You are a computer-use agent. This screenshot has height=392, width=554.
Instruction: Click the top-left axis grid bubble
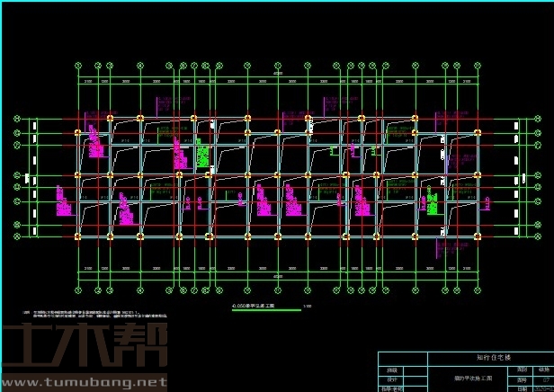coord(78,65)
